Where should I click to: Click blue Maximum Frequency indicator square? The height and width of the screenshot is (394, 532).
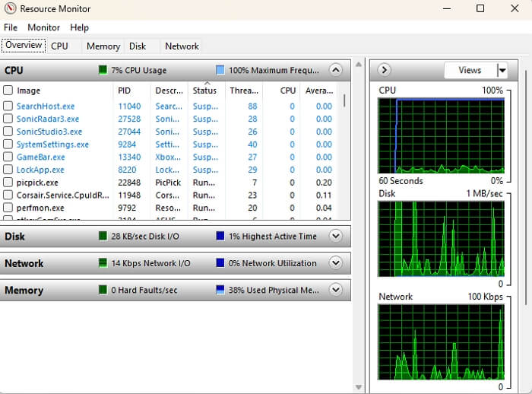click(x=220, y=70)
